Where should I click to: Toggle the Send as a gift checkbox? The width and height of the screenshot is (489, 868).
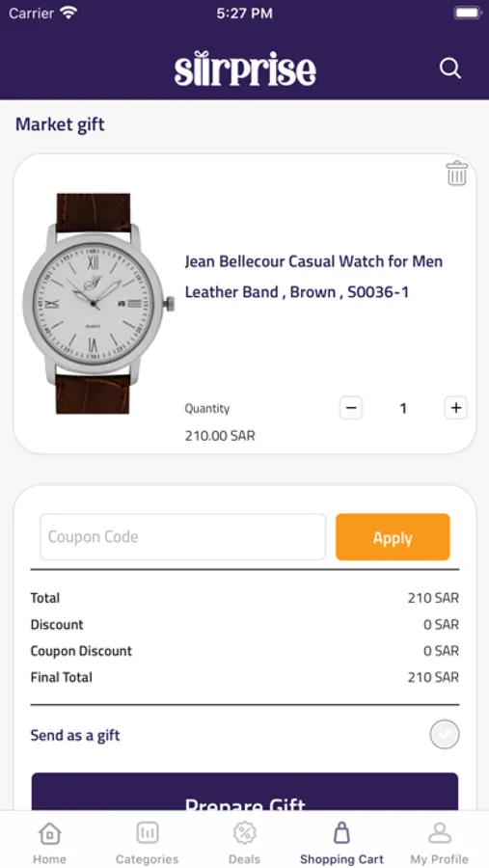point(444,735)
